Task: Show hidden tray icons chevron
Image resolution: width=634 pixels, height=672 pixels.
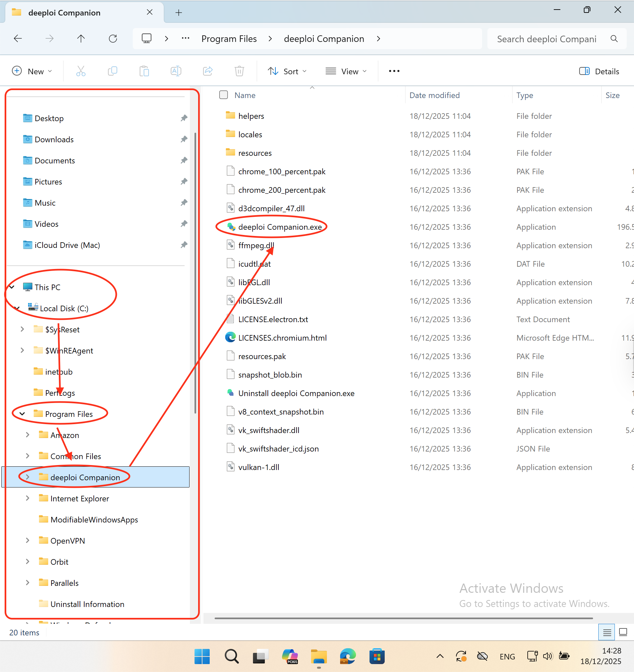Action: (440, 656)
